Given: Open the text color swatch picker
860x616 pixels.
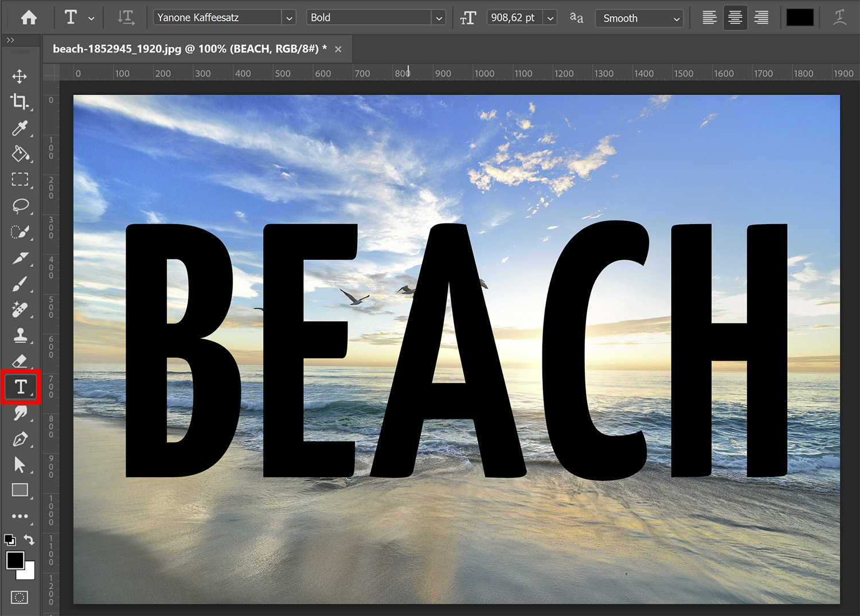Looking at the screenshot, I should coord(800,17).
